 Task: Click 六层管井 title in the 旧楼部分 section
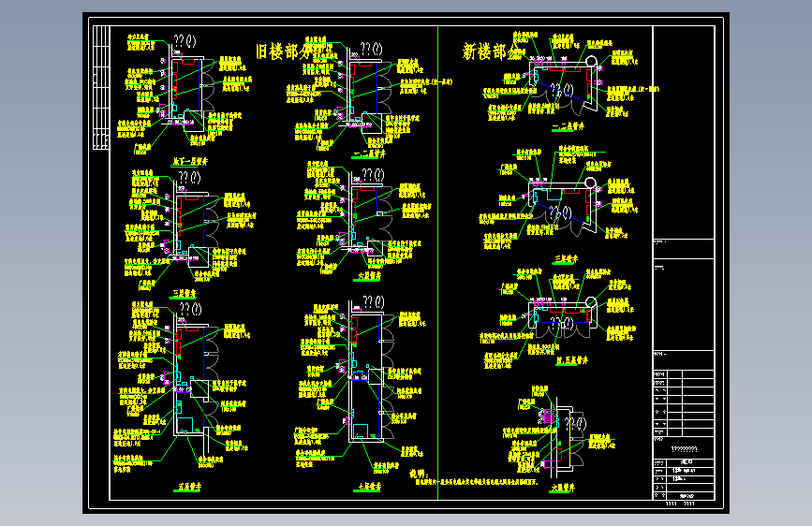[369, 276]
